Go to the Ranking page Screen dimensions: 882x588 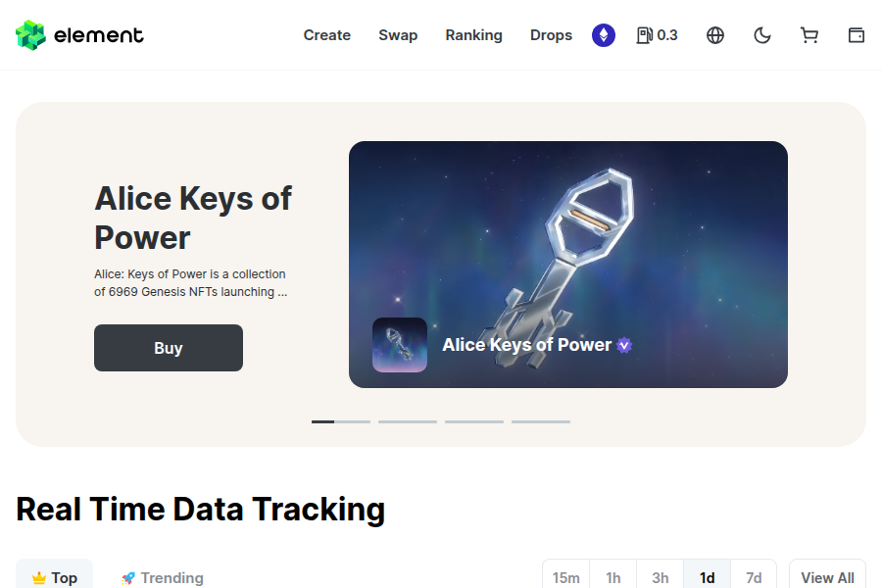click(473, 35)
